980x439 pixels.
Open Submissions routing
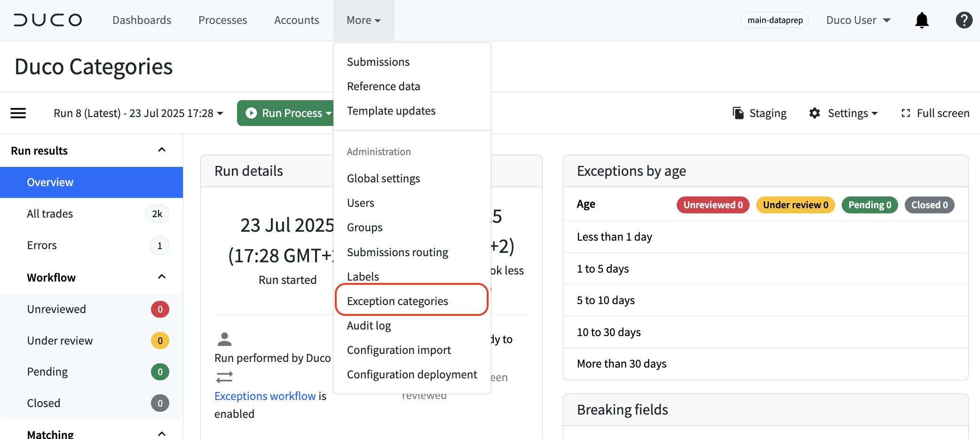(412, 252)
